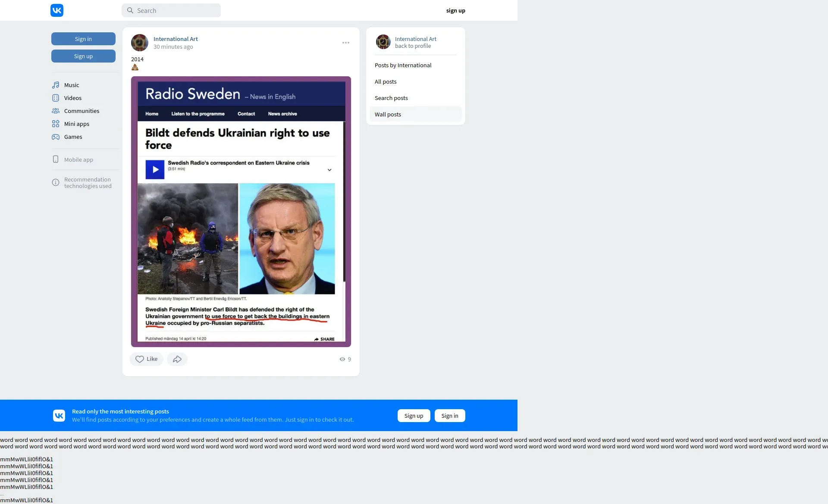Click the 2014 post caption text
This screenshot has width=828, height=504.
pos(137,59)
